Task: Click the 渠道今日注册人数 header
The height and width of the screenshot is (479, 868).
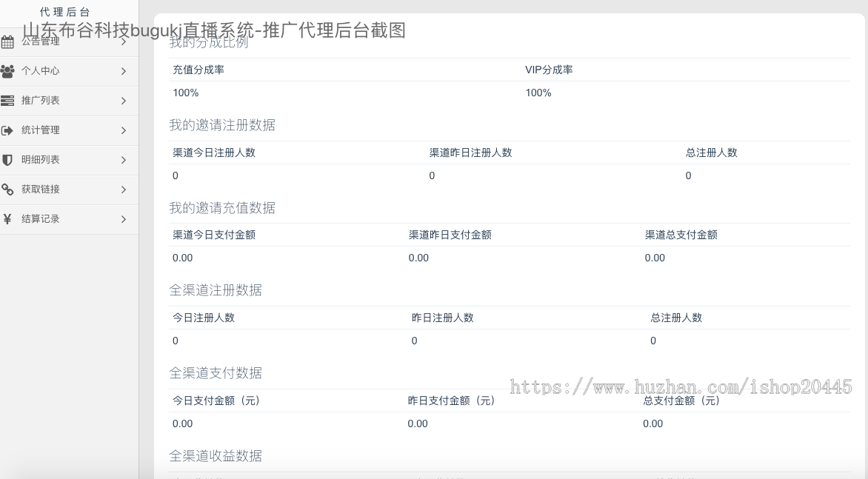Action: [x=214, y=153]
